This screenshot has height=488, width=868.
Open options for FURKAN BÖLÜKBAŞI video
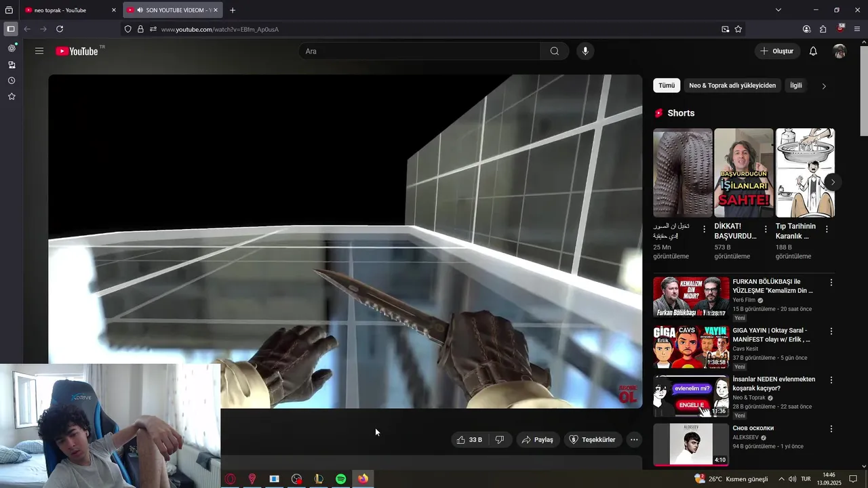pos(831,283)
